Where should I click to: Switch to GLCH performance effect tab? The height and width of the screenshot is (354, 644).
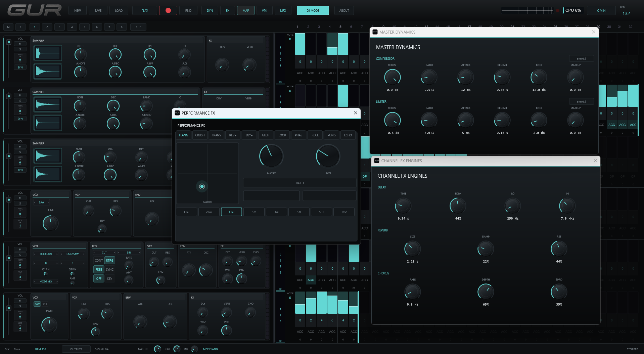point(266,135)
